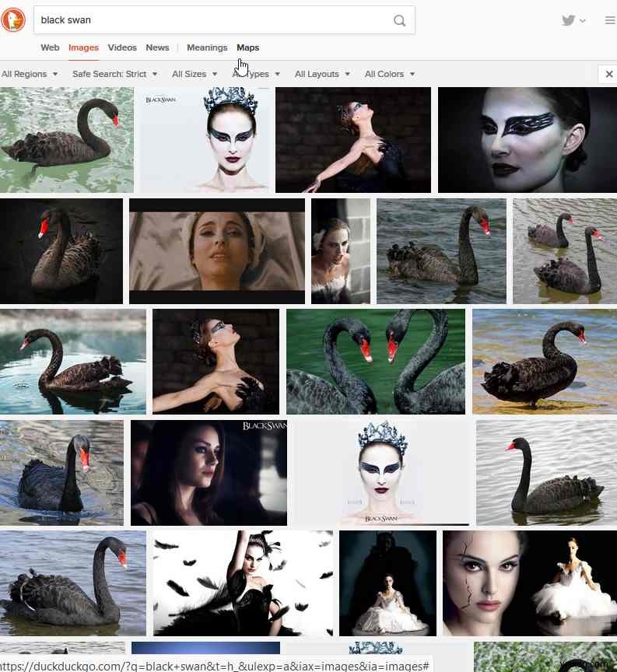
Task: Click the DuckDuckGo logo icon
Action: (13, 19)
